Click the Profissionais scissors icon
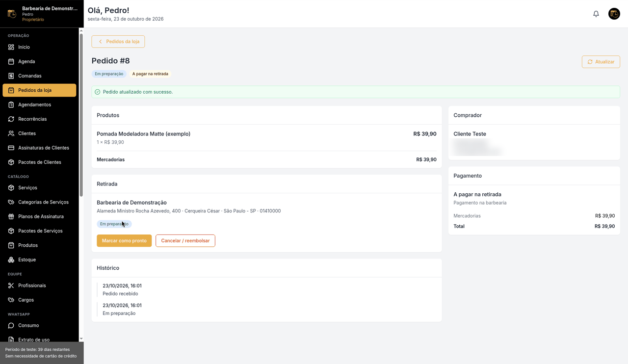Screen dimensions: 628x364 11,286
